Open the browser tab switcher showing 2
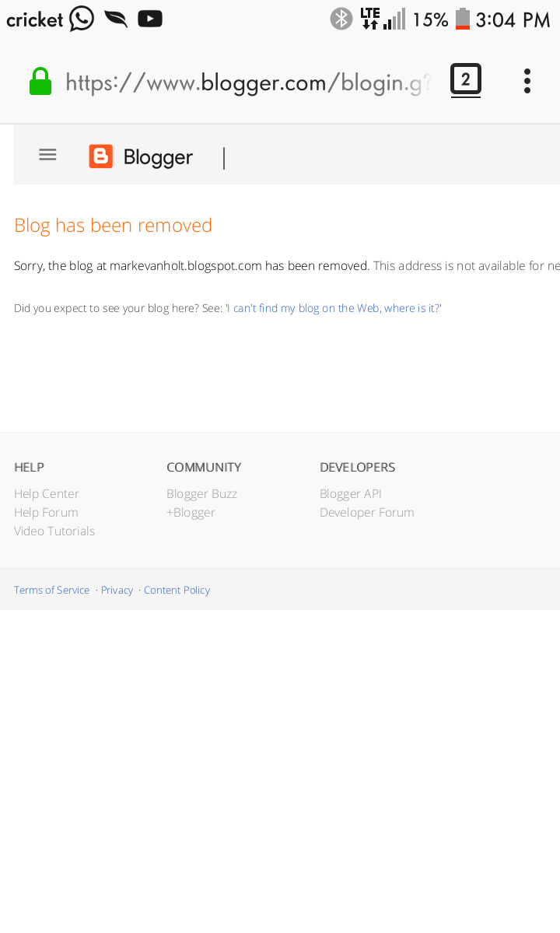 [x=465, y=79]
